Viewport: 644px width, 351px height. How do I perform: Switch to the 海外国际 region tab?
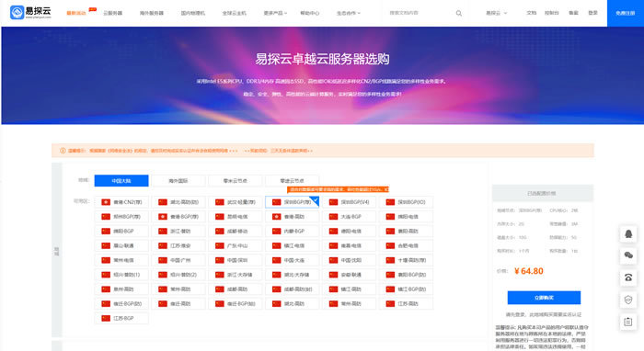178,180
